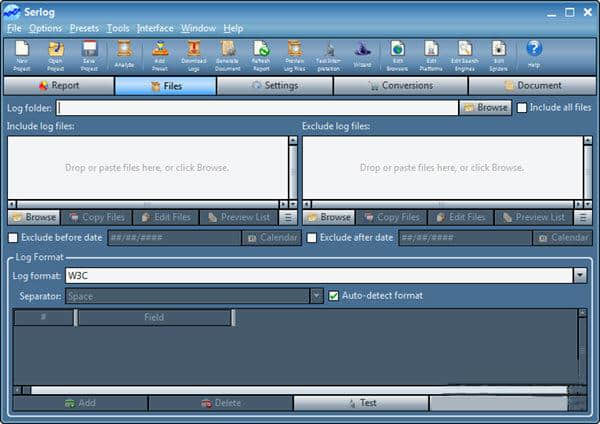Open the include files list options menu
The image size is (600, 424).
tap(288, 217)
